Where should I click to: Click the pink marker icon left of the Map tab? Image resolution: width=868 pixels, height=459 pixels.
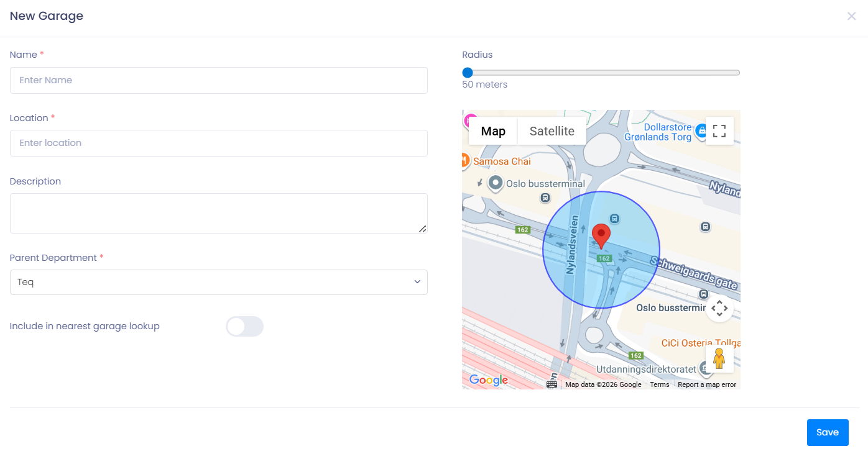469,119
